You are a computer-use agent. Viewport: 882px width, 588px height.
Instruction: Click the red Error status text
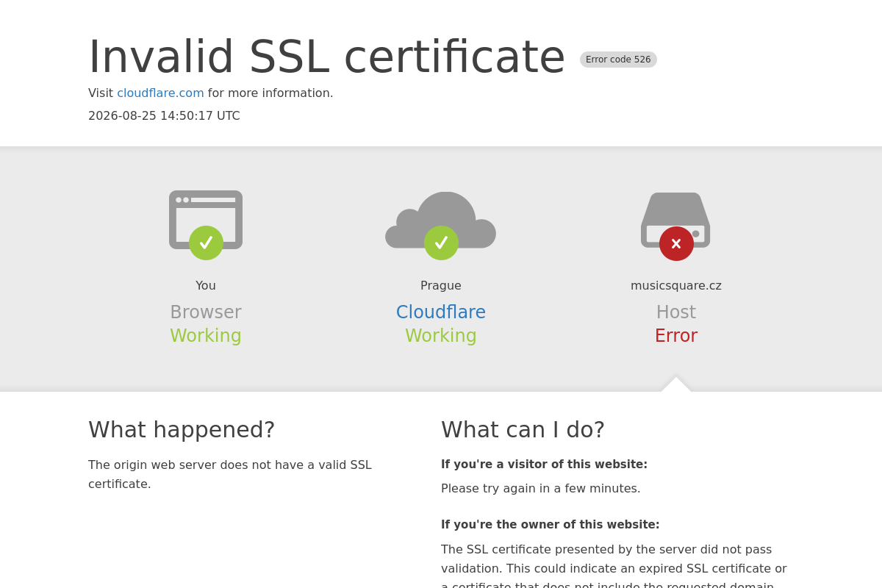[x=676, y=336]
